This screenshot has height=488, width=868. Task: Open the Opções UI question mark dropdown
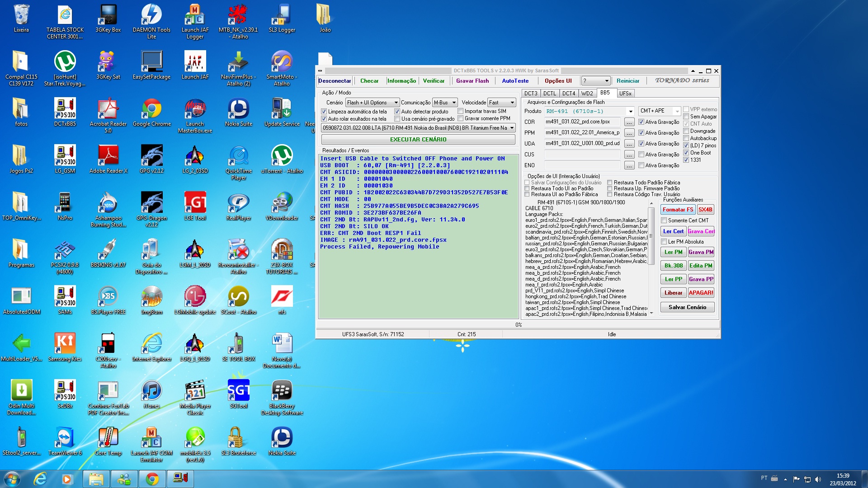596,81
